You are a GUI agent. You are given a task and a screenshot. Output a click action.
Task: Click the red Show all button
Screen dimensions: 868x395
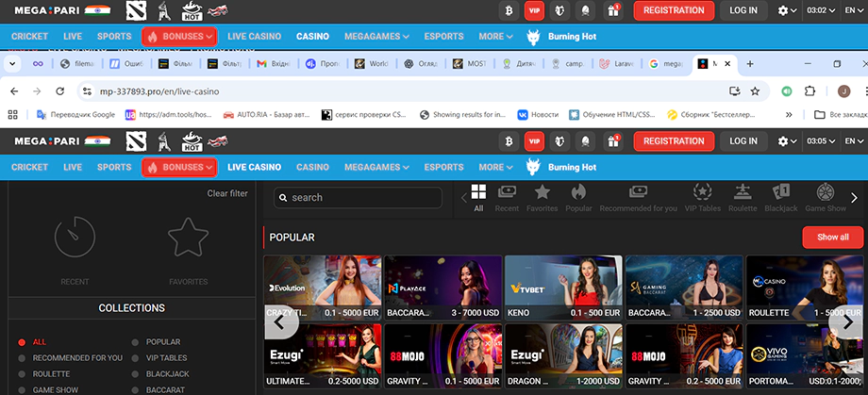pyautogui.click(x=832, y=238)
